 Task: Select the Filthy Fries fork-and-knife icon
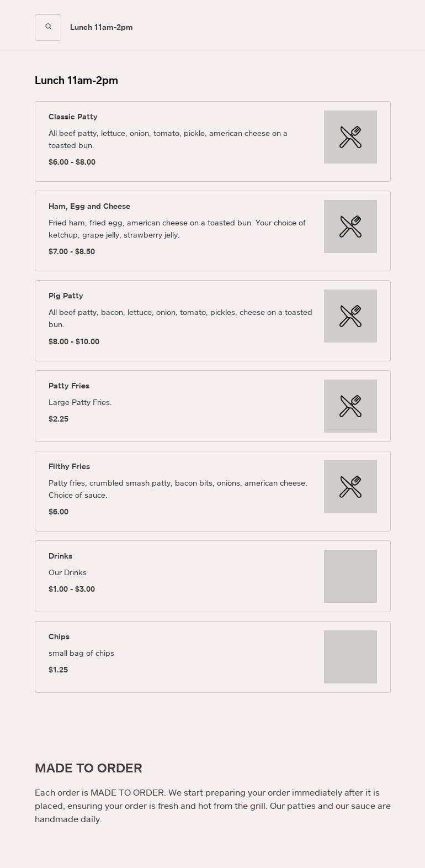click(x=350, y=486)
